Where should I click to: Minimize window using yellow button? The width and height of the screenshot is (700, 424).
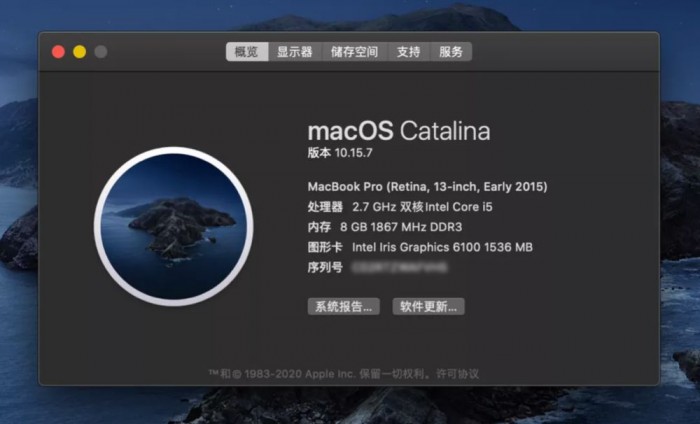click(80, 52)
